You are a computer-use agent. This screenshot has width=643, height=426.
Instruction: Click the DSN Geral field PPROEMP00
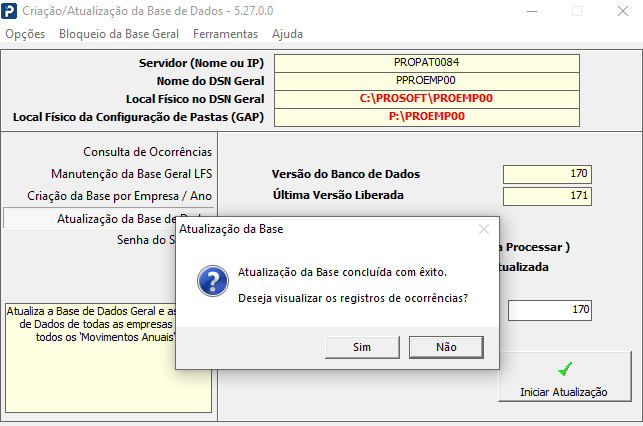[427, 81]
